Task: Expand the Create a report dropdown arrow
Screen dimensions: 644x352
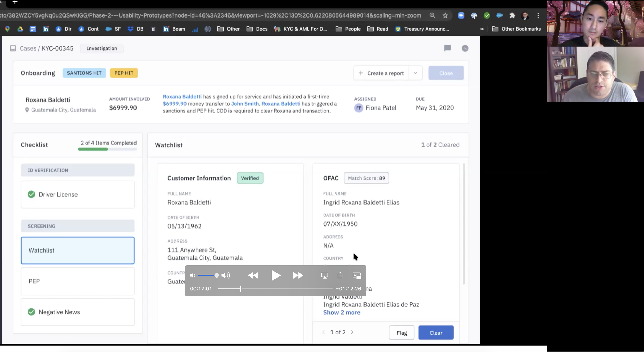Action: click(x=415, y=73)
